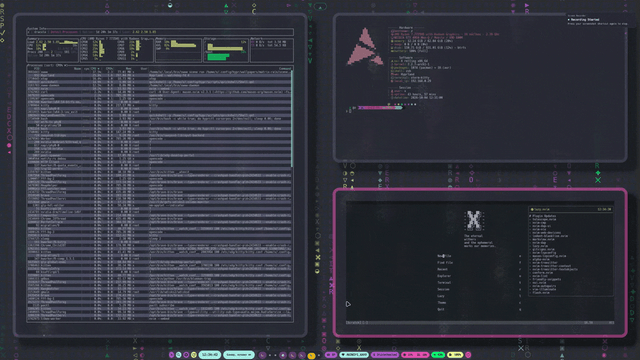
Task: Click friendly-snippets in plugin updates list
Action: 547,279
